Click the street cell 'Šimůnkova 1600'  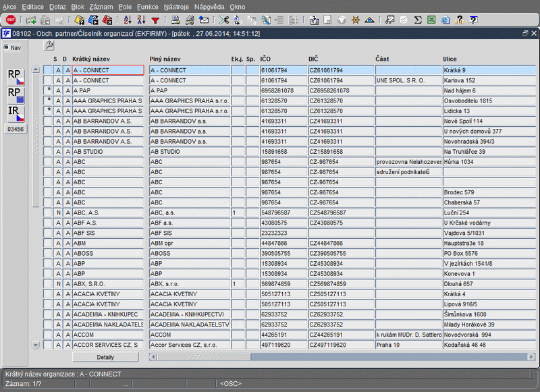pos(489,314)
